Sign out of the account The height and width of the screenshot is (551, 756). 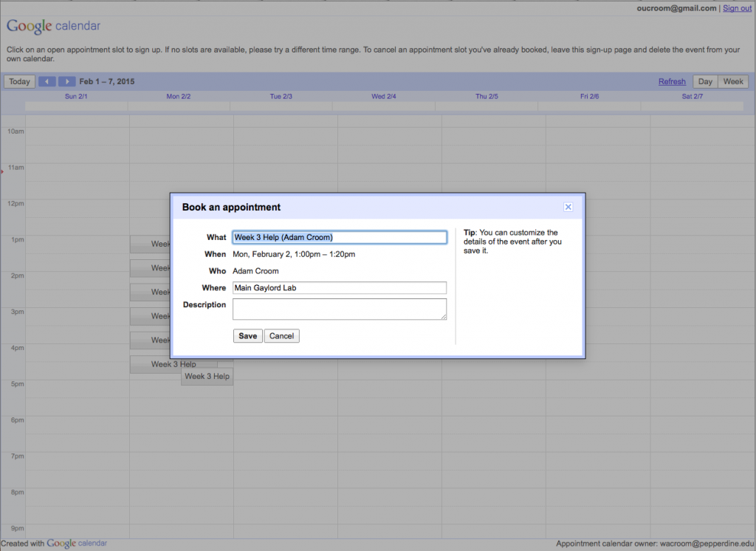pyautogui.click(x=737, y=8)
